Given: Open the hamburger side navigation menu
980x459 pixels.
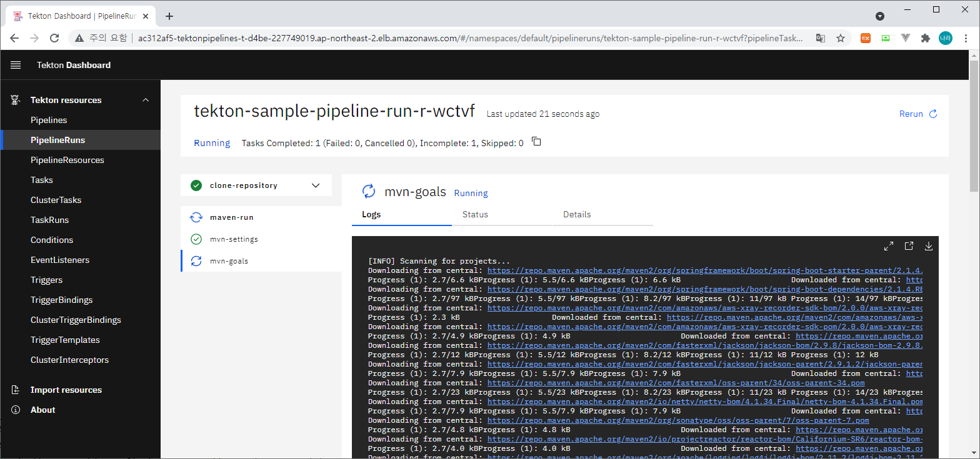Looking at the screenshot, I should coord(16,65).
